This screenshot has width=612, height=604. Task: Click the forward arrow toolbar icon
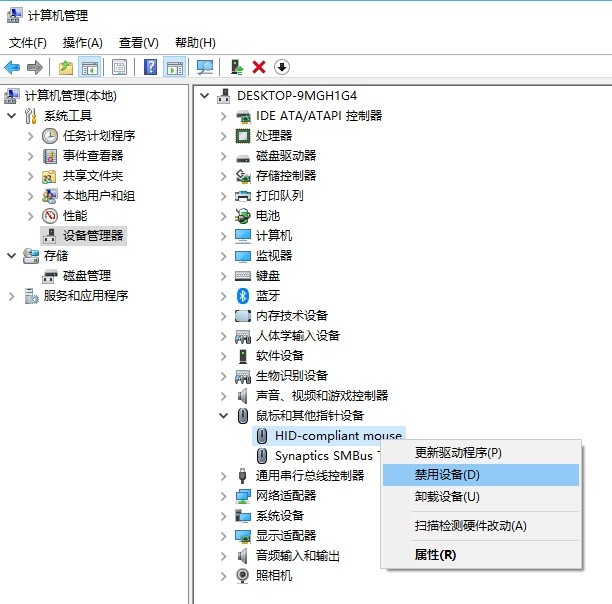pyautogui.click(x=35, y=68)
